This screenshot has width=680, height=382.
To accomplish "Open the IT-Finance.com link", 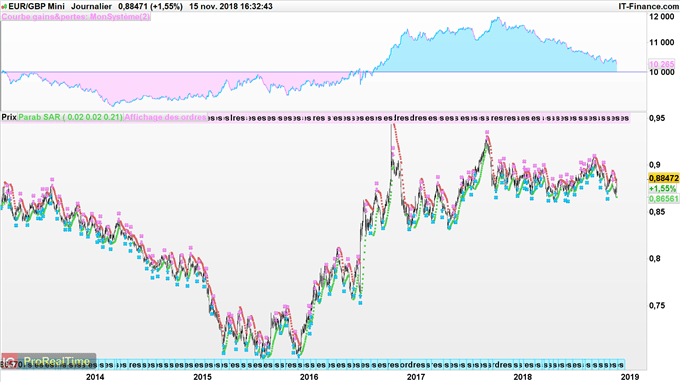I will coord(648,7).
